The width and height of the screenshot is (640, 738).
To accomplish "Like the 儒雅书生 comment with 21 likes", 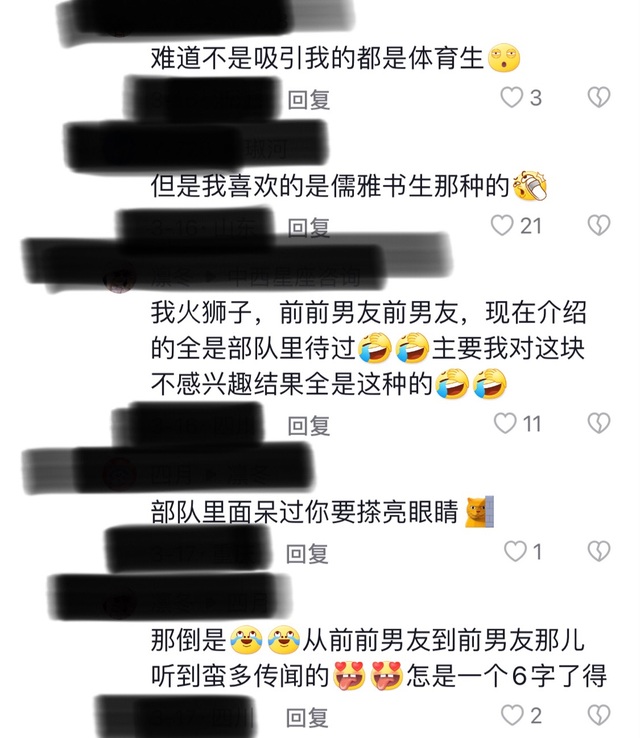I will coord(502,225).
